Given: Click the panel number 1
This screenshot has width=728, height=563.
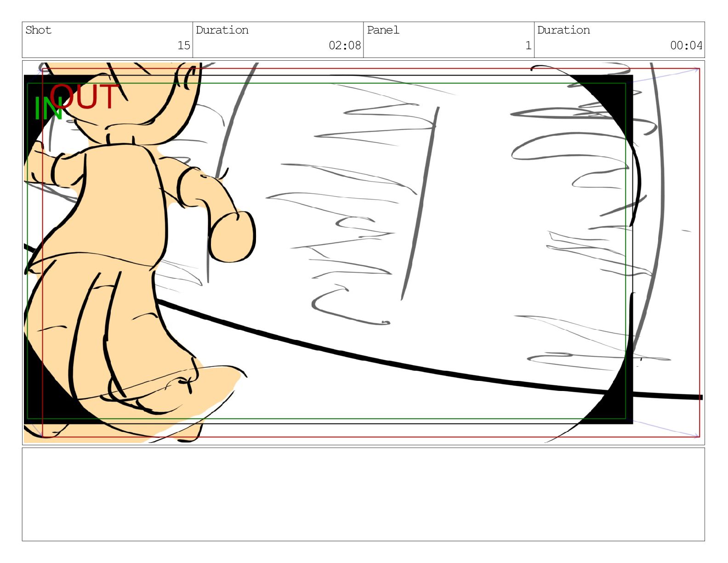Looking at the screenshot, I should 529,46.
